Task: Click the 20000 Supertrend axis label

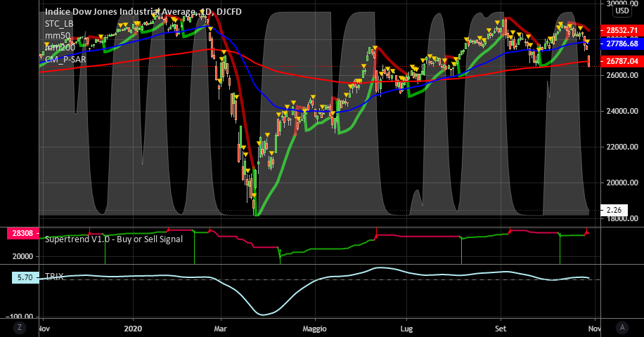Action: tap(23, 257)
